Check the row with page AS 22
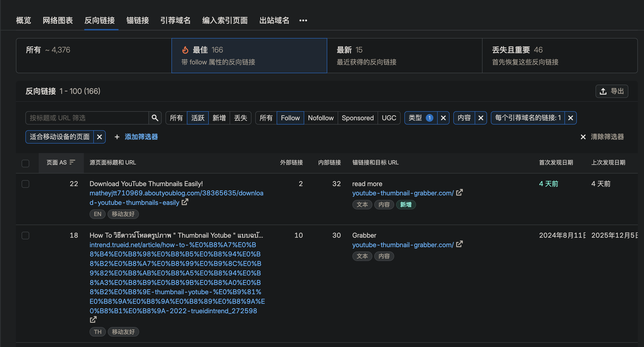This screenshot has height=347, width=644. [25, 184]
